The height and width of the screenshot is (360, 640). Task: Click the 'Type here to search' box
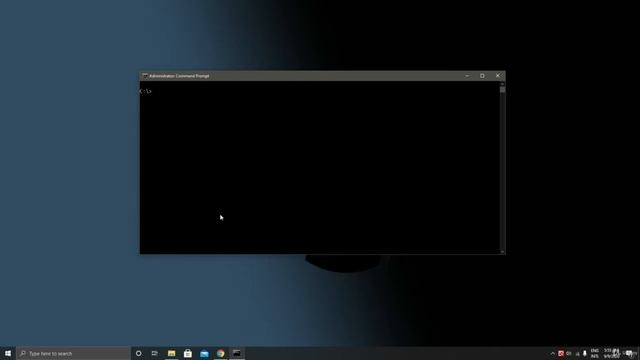[73, 353]
